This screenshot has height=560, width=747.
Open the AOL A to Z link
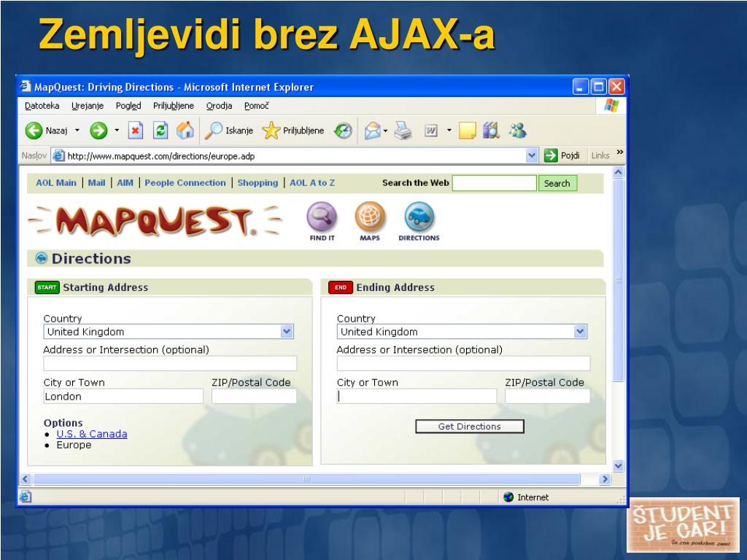[312, 183]
